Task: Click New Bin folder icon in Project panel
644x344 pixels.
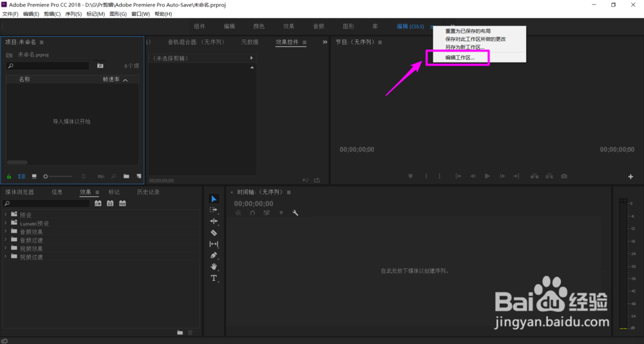Action: [126, 177]
